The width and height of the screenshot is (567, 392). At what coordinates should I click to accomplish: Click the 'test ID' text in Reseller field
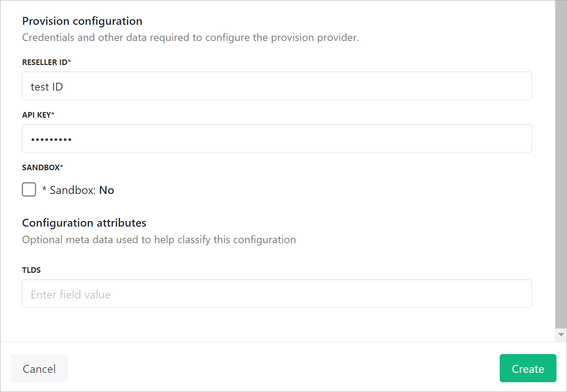47,87
